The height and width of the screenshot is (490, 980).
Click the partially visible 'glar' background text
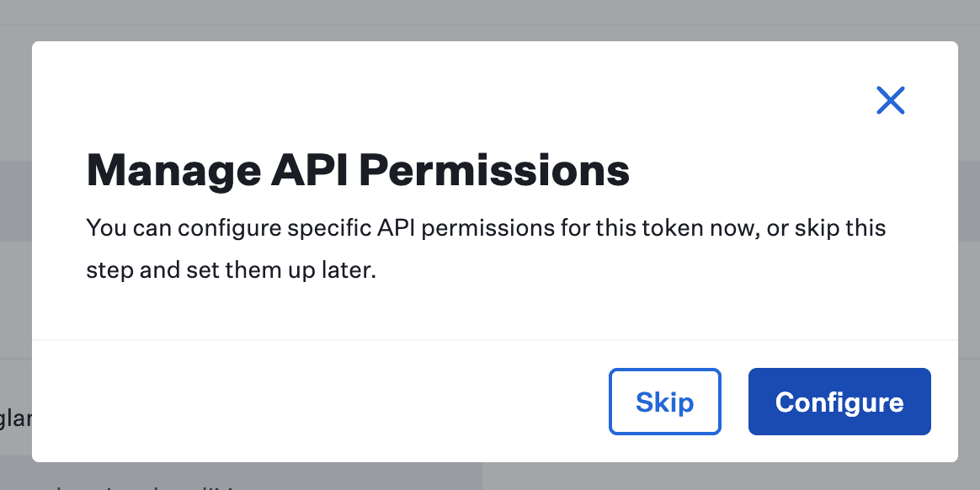coord(15,418)
